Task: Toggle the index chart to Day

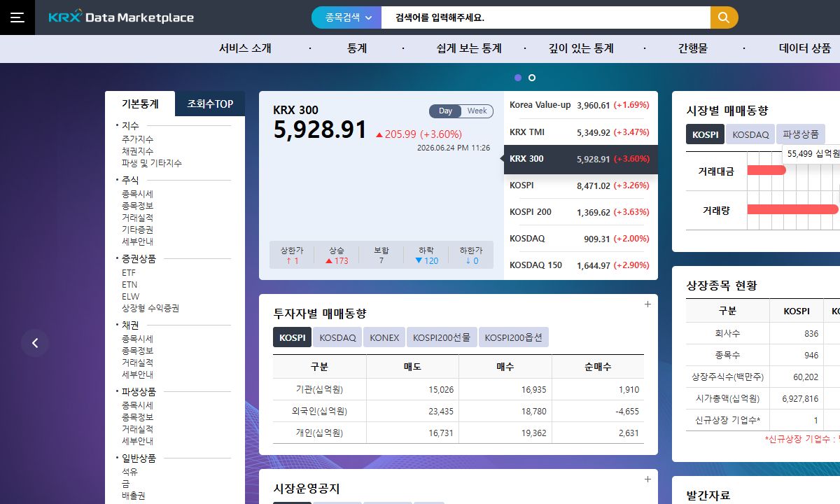Action: pos(446,111)
